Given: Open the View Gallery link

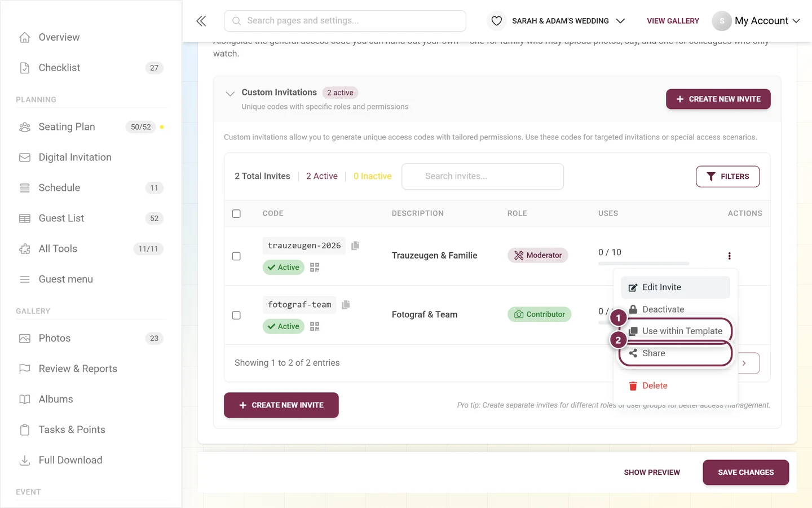Looking at the screenshot, I should [673, 21].
